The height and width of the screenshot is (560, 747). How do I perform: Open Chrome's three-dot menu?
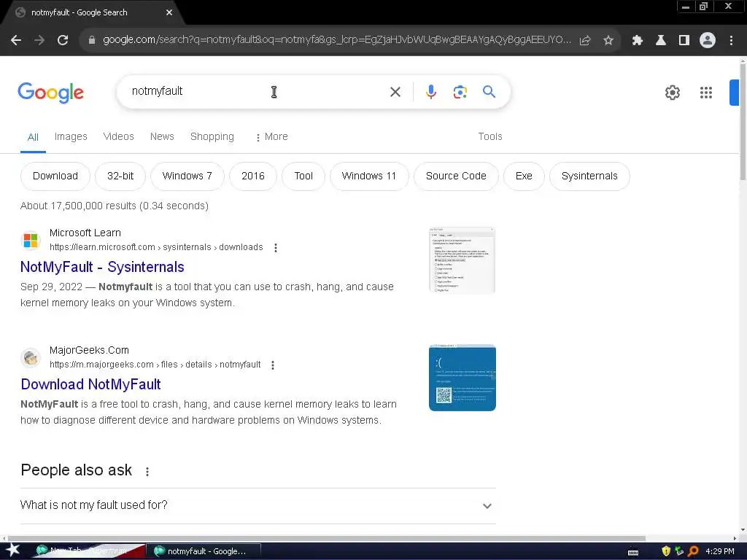pyautogui.click(x=731, y=41)
